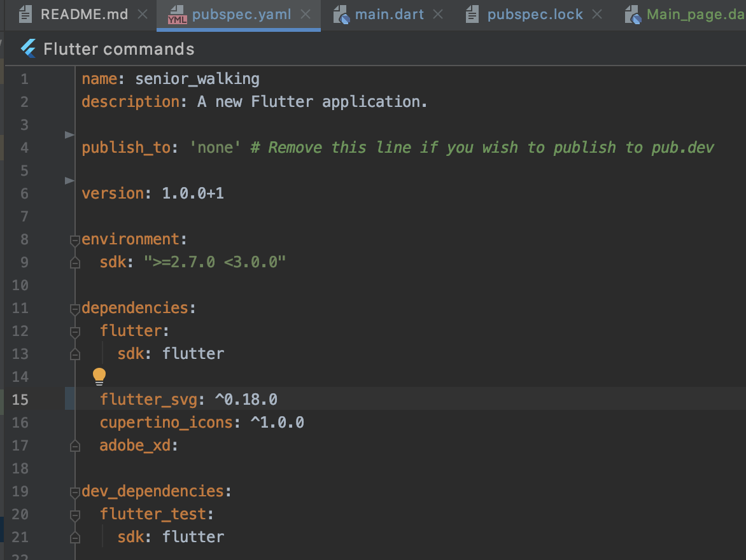Click the fold end marker on line 9

click(74, 263)
